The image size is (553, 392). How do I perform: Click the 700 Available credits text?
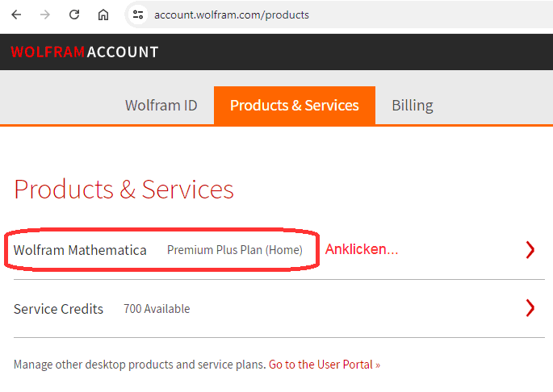pyautogui.click(x=157, y=309)
